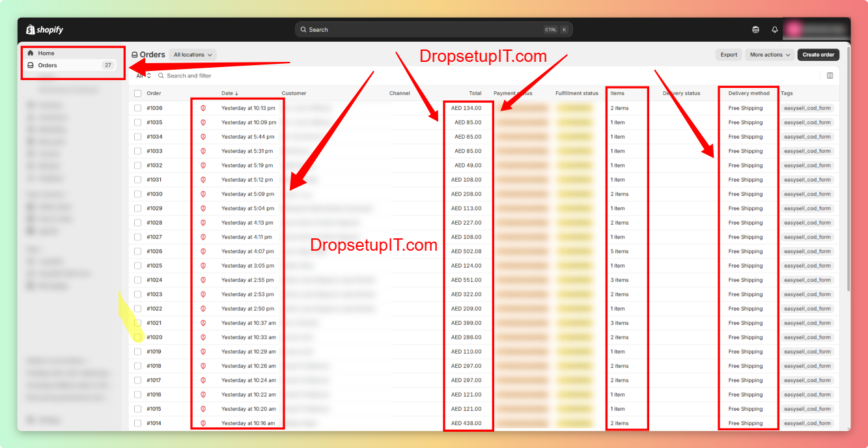Select the checkbox for order #1016

137,395
